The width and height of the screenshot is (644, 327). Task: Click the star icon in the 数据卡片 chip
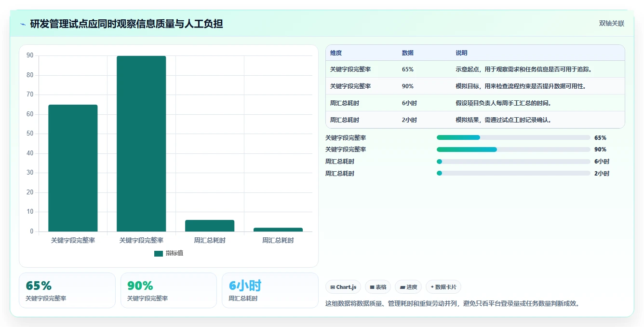432,287
